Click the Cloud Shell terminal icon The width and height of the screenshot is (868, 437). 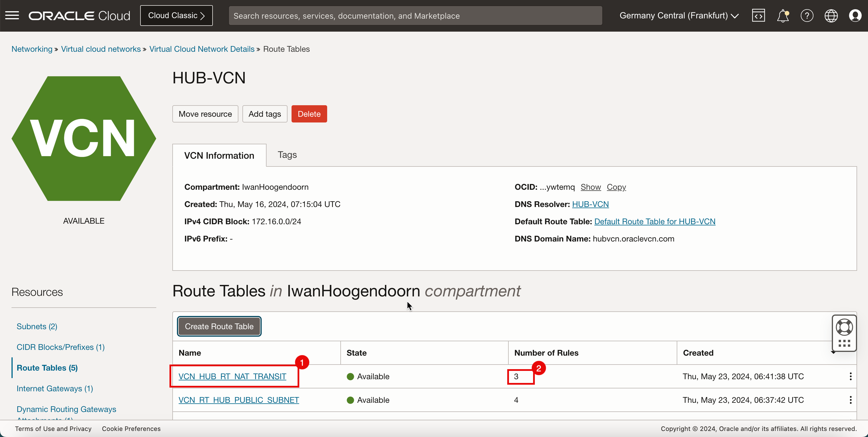758,15
